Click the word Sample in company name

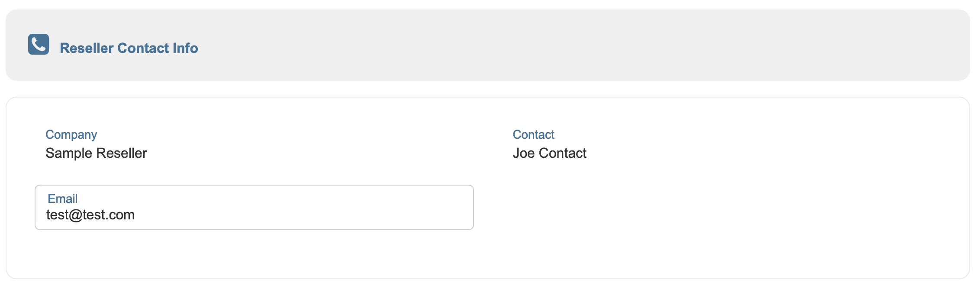click(69, 153)
